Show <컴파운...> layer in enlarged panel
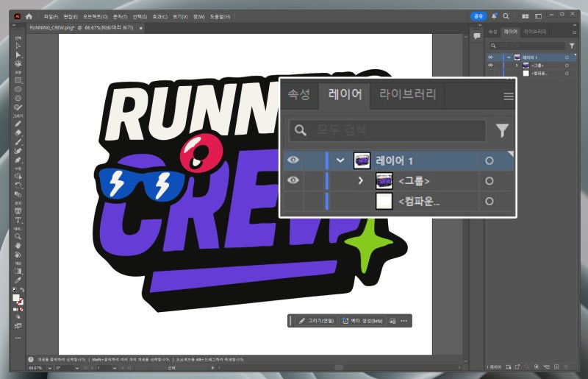 click(x=293, y=201)
